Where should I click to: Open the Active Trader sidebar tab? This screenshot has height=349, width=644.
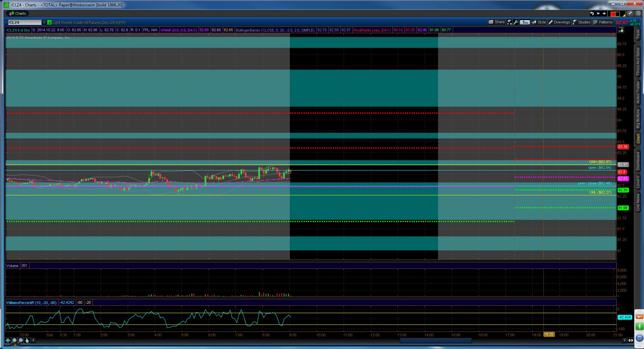pyautogui.click(x=638, y=92)
